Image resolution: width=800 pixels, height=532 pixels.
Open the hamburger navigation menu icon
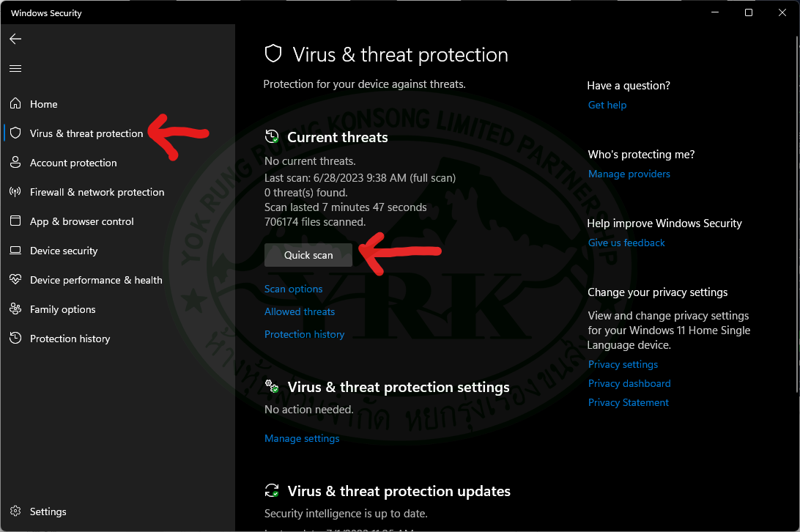(x=15, y=68)
